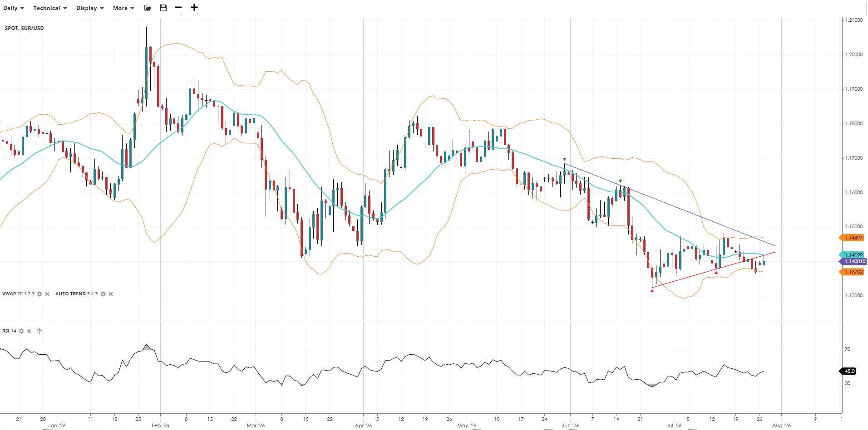Click the Apr '26 date axis label
The height and width of the screenshot is (430, 868).
(x=363, y=425)
